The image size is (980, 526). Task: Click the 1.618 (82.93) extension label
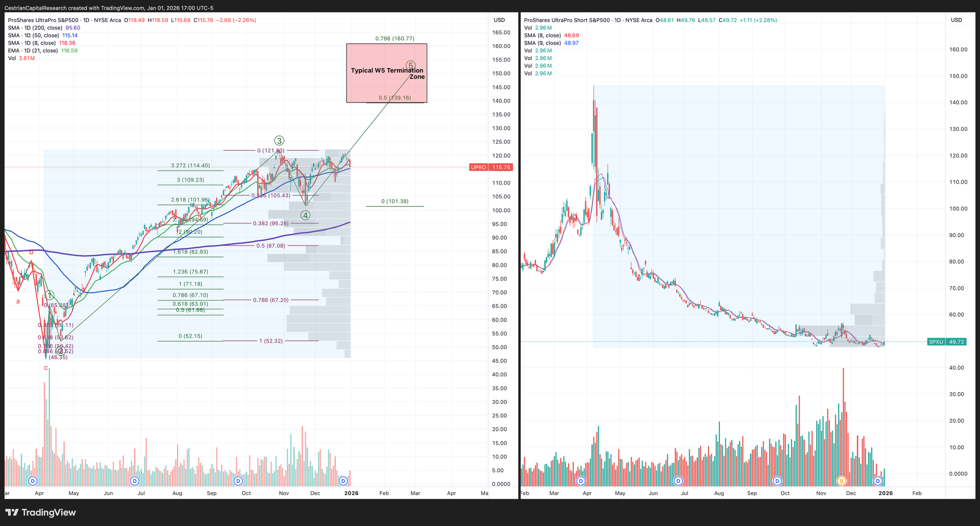pyautogui.click(x=191, y=251)
